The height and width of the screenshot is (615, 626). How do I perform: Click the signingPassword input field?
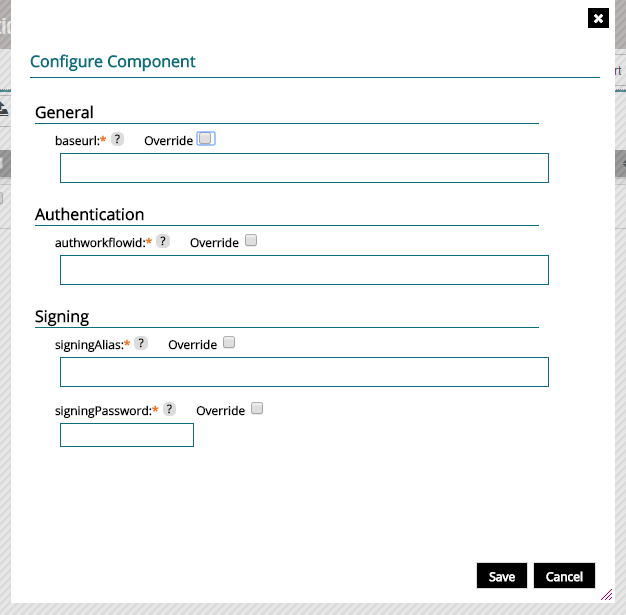(x=127, y=435)
